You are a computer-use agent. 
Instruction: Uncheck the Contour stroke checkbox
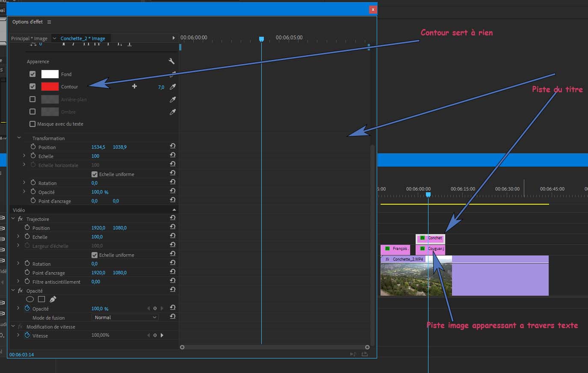pos(33,86)
